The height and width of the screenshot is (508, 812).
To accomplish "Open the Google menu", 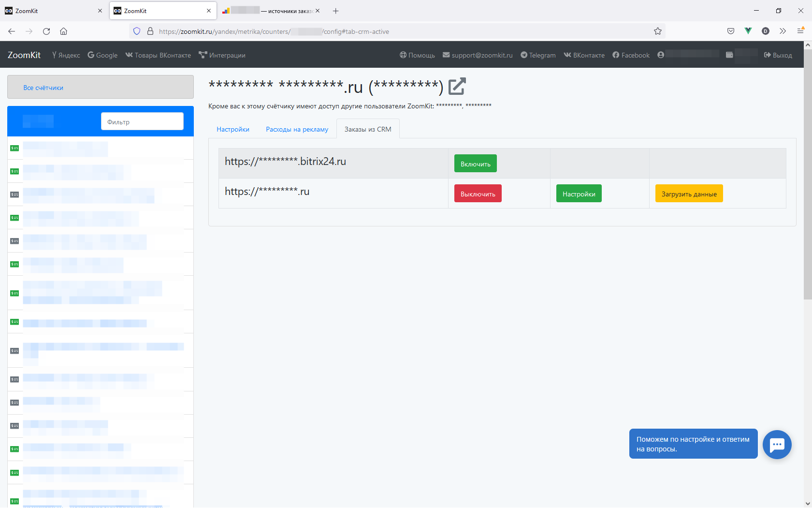I will (102, 55).
